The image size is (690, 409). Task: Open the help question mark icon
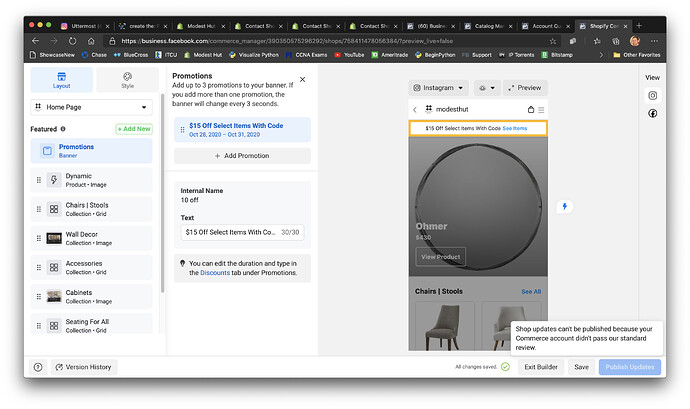click(x=38, y=367)
